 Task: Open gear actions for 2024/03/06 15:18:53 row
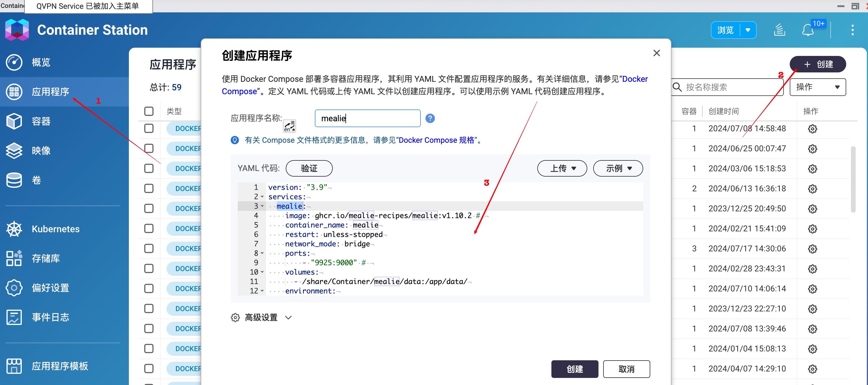[812, 169]
